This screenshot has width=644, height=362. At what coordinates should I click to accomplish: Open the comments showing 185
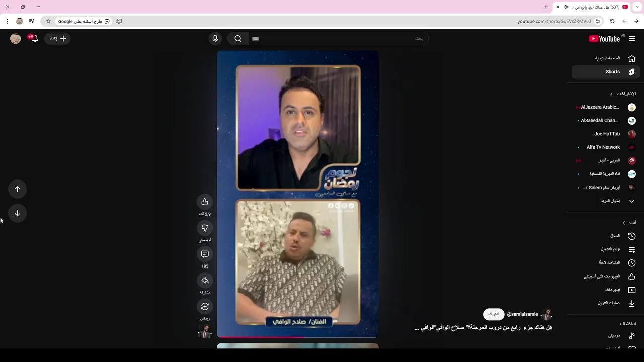coord(205,254)
